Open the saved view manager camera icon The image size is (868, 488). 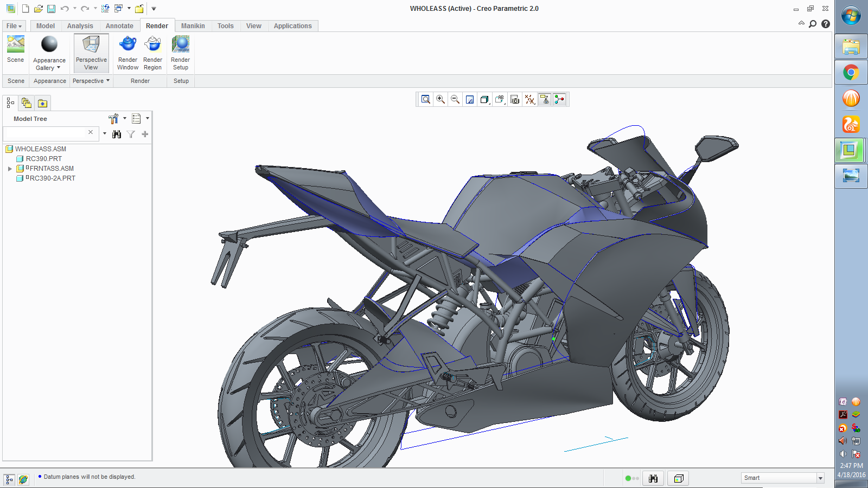(515, 99)
